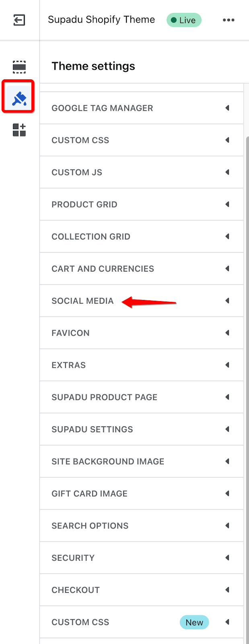Open Site Background Image settings
Viewport: 249px width, 644px height.
142,461
